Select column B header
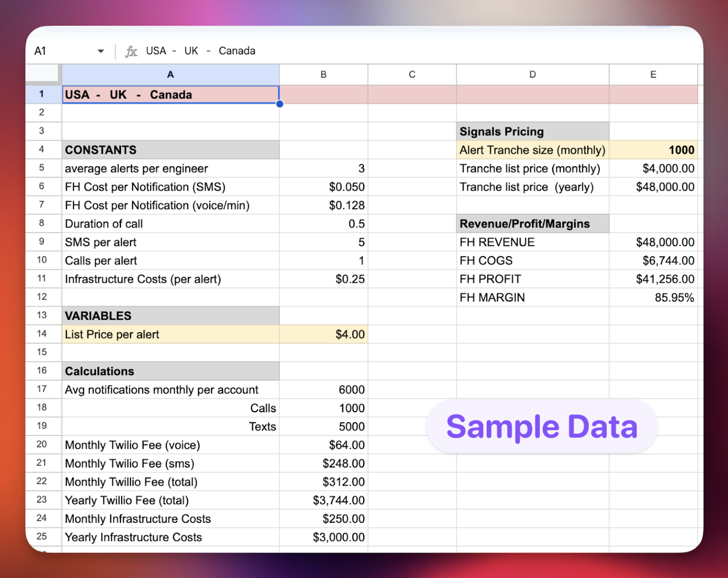 pyautogui.click(x=324, y=74)
